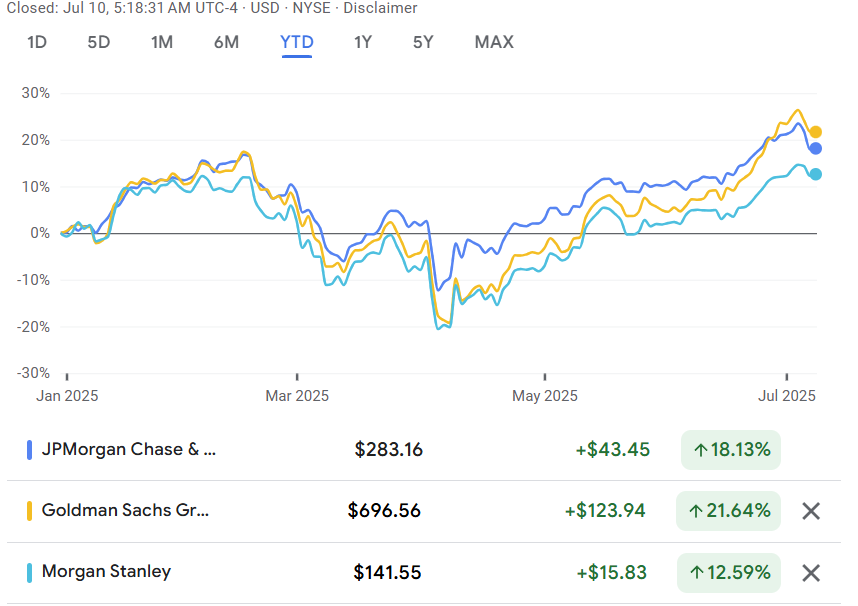The image size is (858, 606).
Task: Click the May 2025 axis label
Action: [x=544, y=396]
